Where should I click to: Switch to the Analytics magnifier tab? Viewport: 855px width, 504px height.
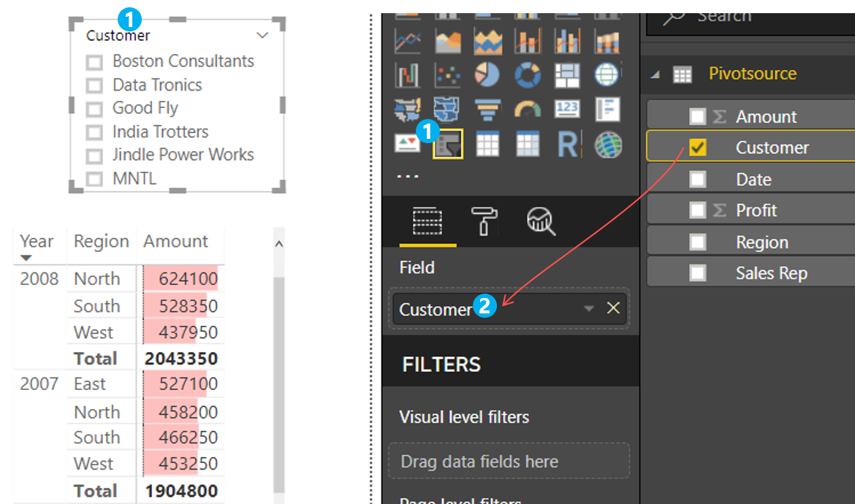pyautogui.click(x=541, y=221)
